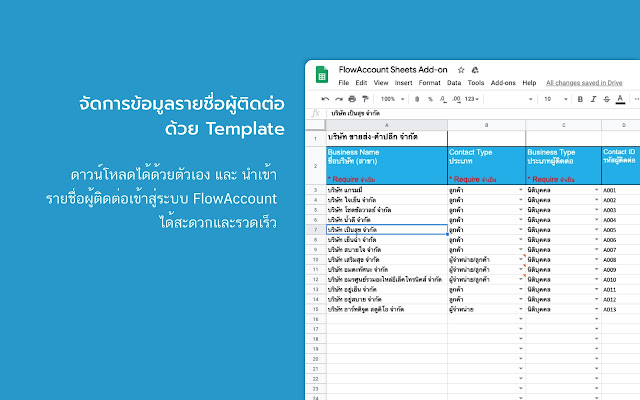The width and height of the screenshot is (640, 400).
Task: Open Contact Type dropdown in row 15
Action: (x=521, y=309)
